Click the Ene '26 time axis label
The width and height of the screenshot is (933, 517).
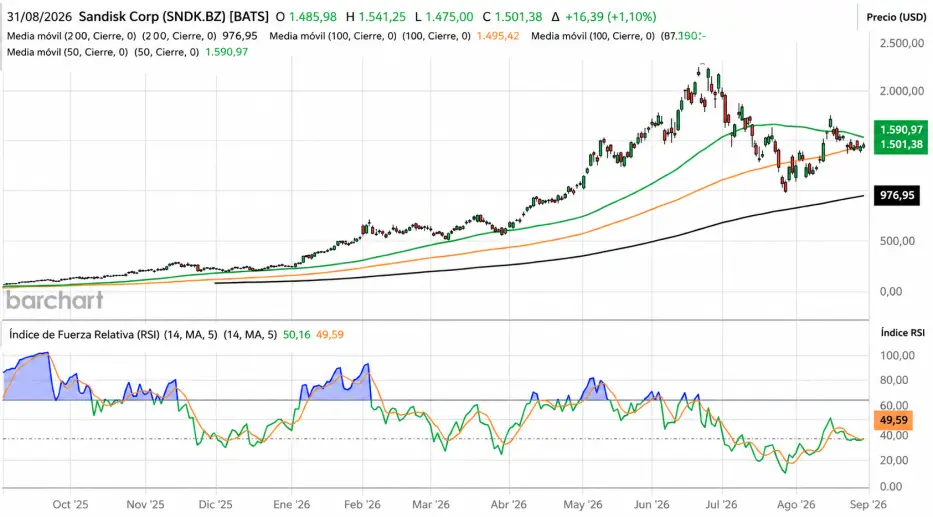(x=292, y=505)
